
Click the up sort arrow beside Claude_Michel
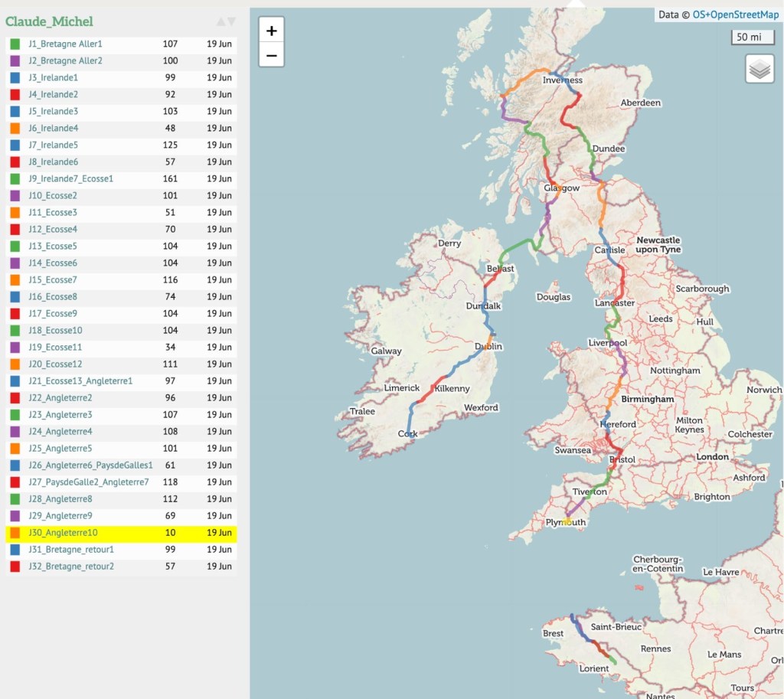click(x=220, y=21)
